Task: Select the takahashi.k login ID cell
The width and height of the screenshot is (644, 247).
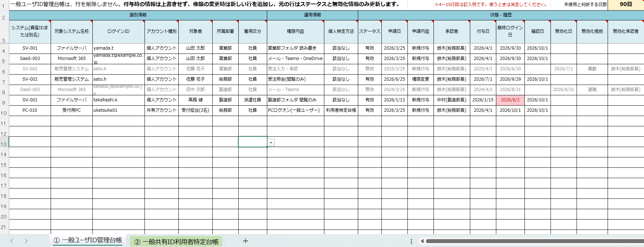Action: pyautogui.click(x=118, y=100)
